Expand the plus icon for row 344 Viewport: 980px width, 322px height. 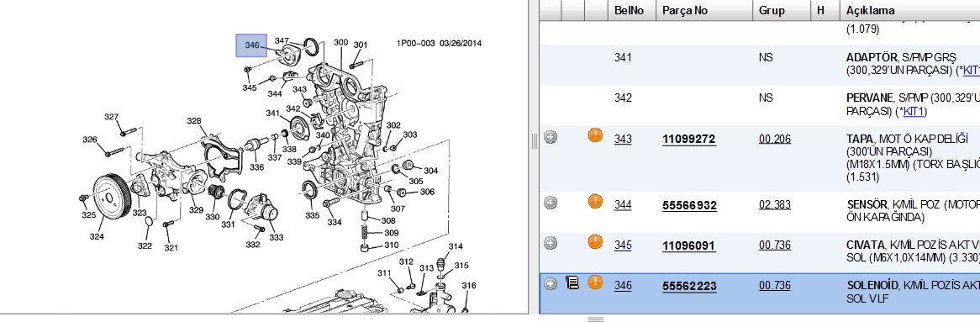pyautogui.click(x=550, y=203)
